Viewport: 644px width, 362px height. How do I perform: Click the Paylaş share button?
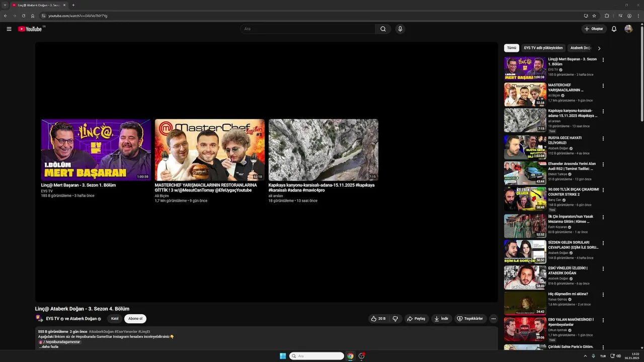click(416, 319)
